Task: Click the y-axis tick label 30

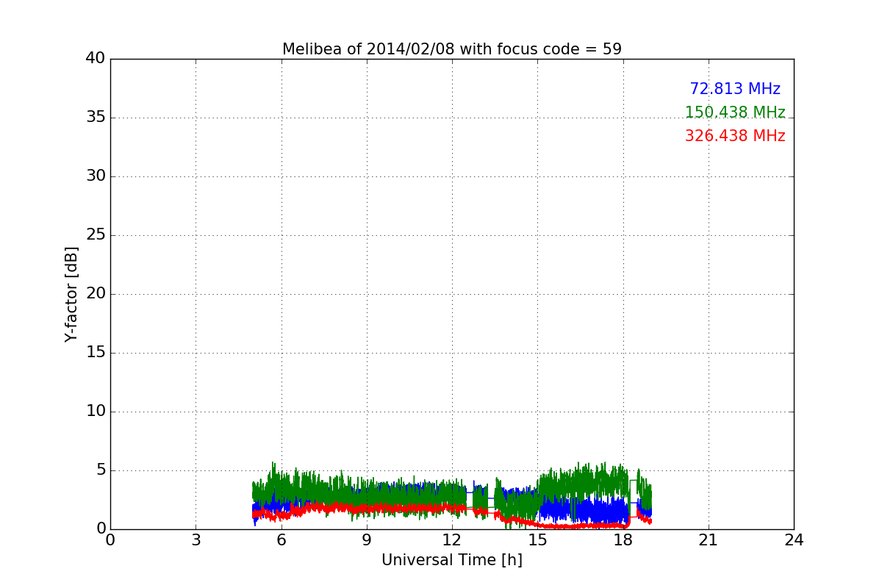Action: (x=96, y=176)
